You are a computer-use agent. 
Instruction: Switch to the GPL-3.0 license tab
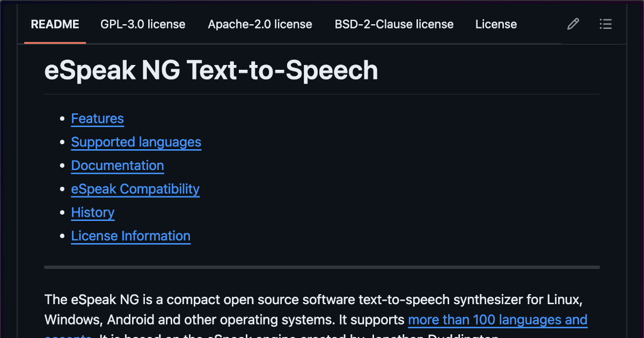tap(143, 24)
